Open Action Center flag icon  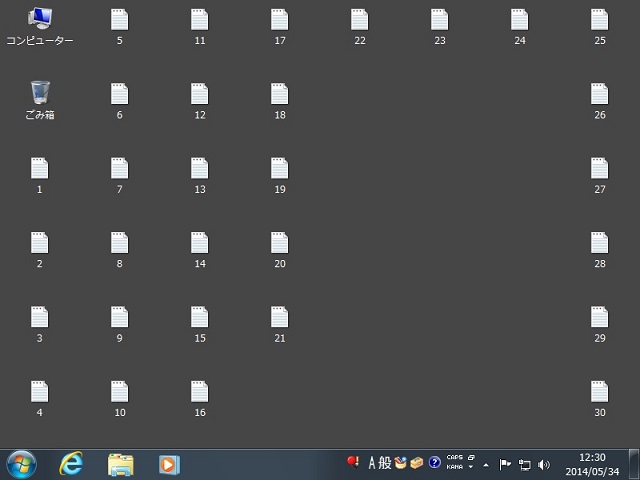tap(505, 464)
